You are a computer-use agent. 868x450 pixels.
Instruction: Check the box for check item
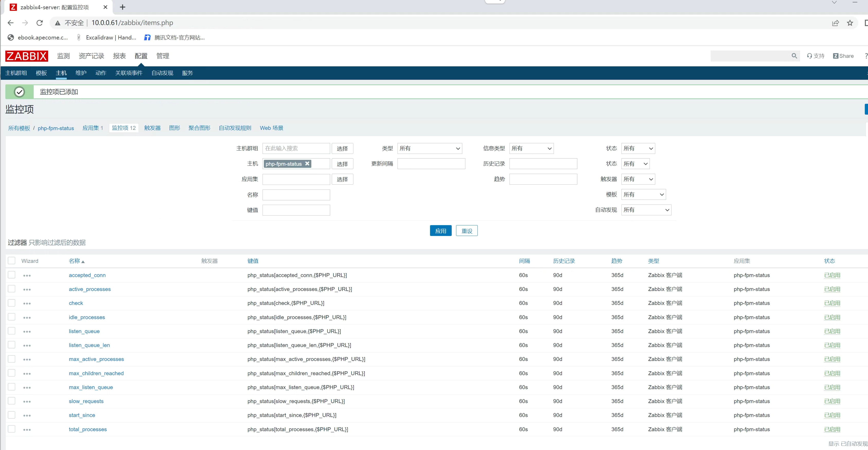[x=12, y=303]
